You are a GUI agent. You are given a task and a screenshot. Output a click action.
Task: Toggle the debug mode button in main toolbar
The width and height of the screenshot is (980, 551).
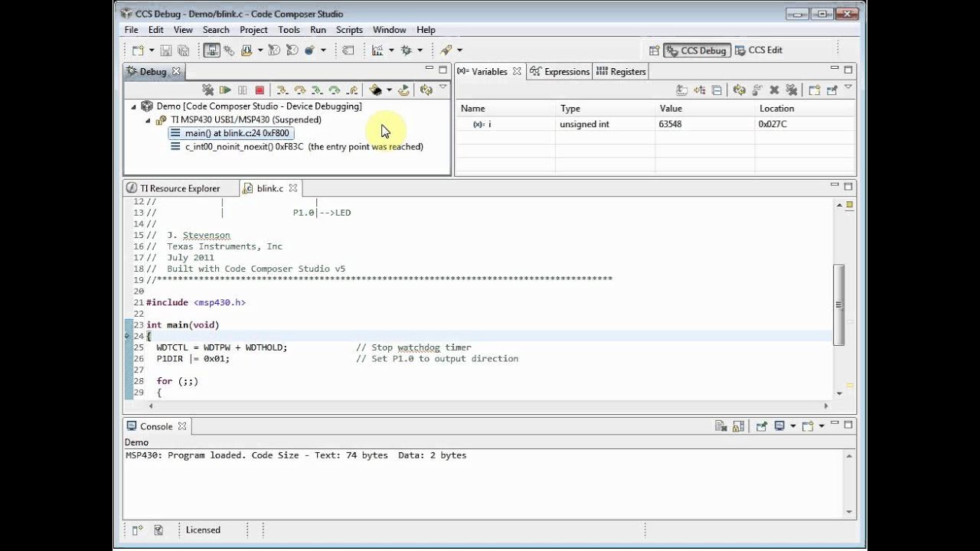click(211, 51)
